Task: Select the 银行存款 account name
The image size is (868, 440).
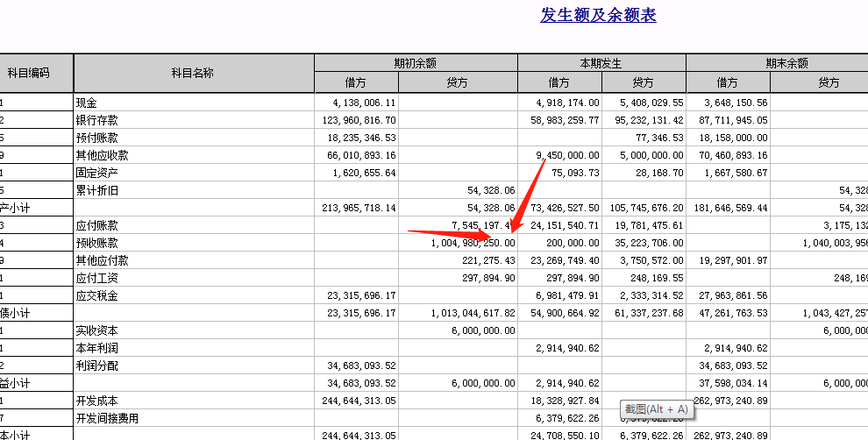Action: click(96, 120)
